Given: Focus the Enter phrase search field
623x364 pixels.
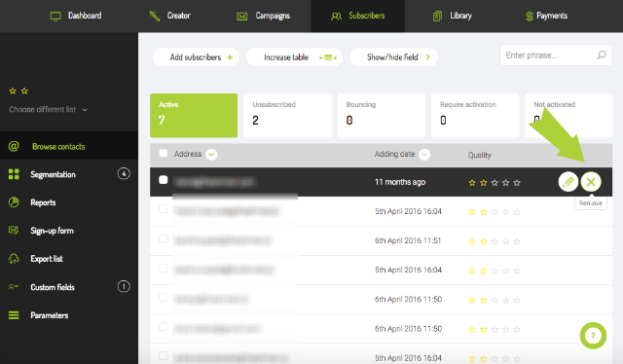Looking at the screenshot, I should click(549, 55).
